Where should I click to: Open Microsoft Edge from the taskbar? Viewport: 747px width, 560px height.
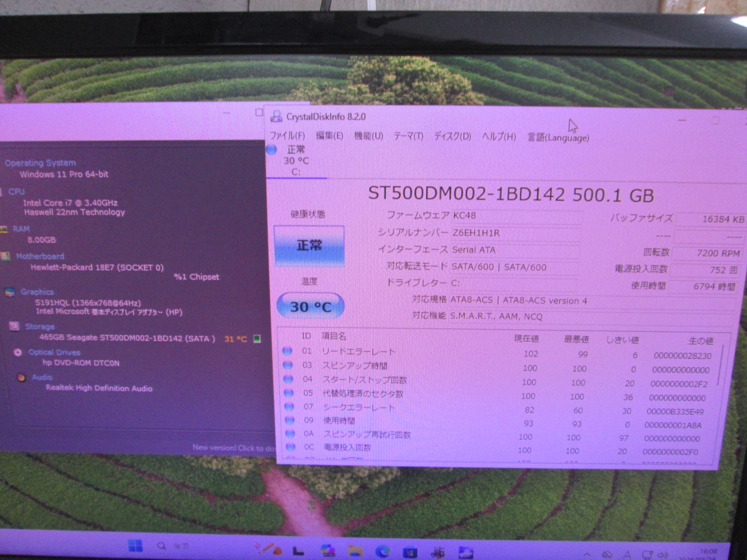click(x=383, y=552)
